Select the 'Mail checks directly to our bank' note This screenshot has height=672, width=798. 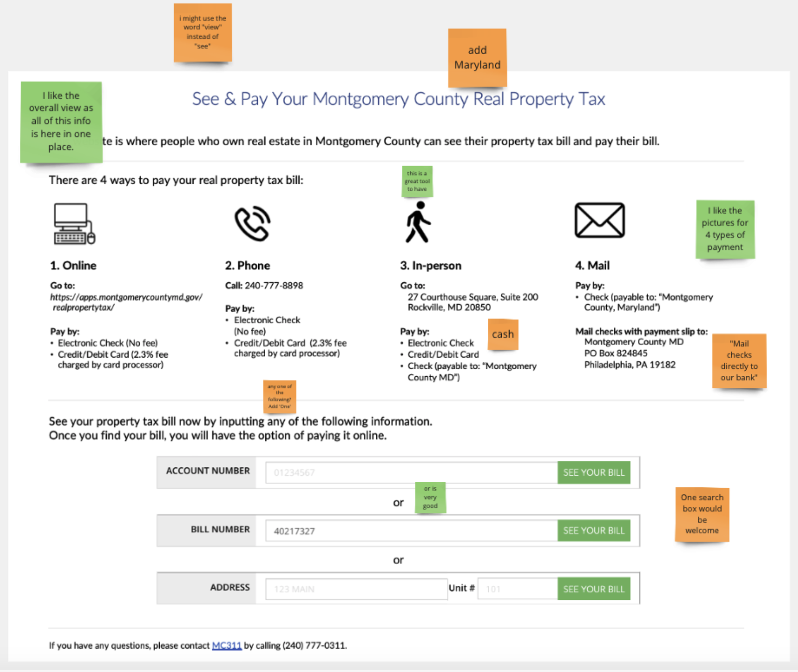tap(739, 361)
